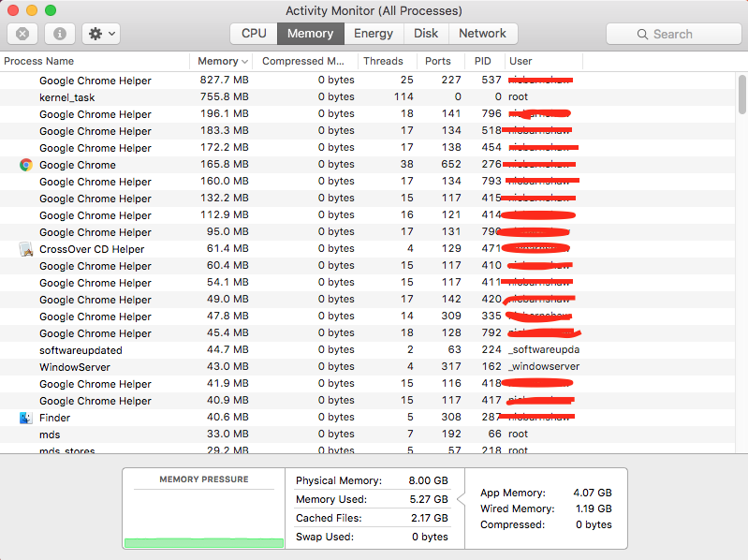The width and height of the screenshot is (748, 560).
Task: Select Google Chrome Helper using 41.9 MB
Action: click(367, 384)
